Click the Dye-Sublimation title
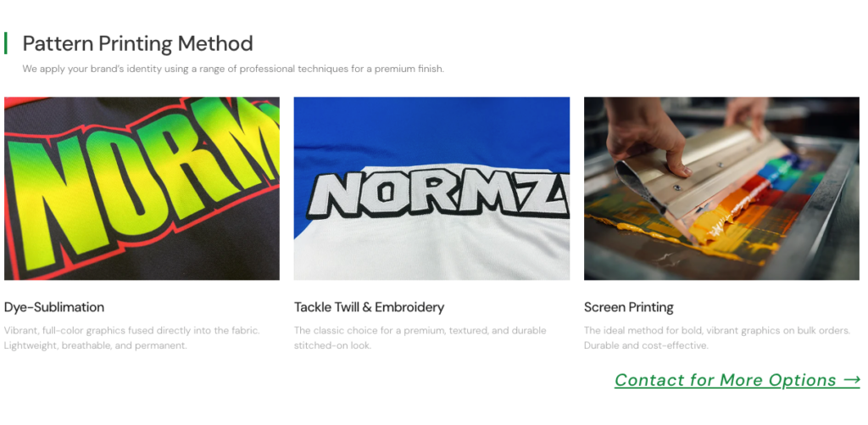 54,307
